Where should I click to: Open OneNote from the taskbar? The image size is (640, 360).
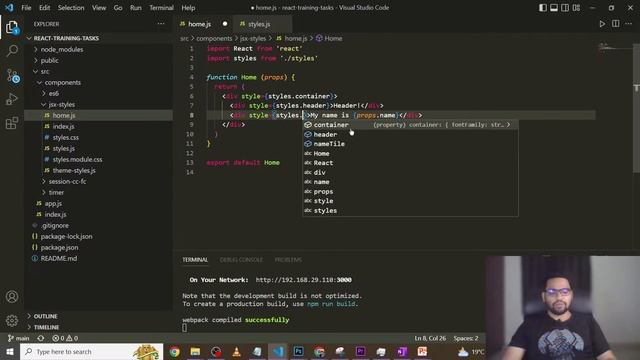[402, 351]
